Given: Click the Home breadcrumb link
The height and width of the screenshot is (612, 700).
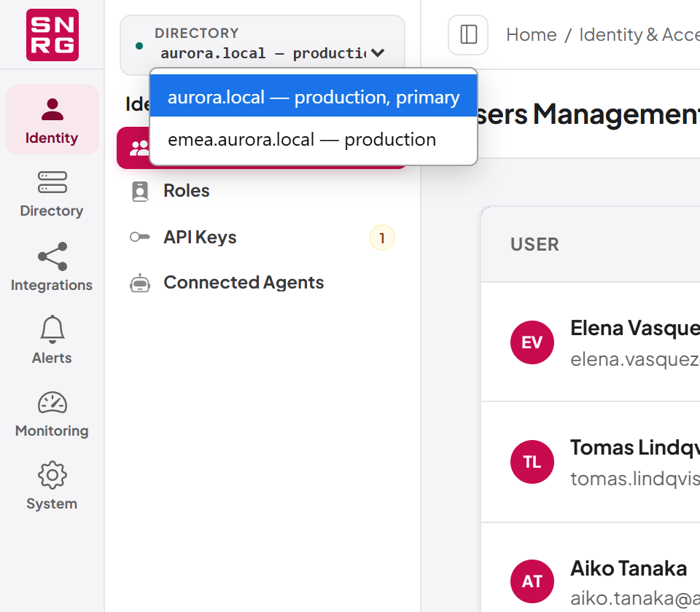Looking at the screenshot, I should click(x=532, y=35).
